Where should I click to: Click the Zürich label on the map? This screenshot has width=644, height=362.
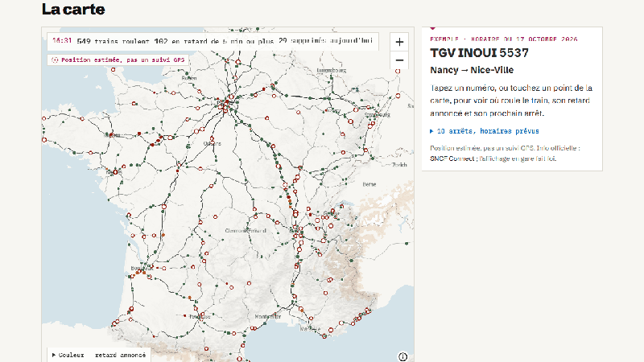coord(399,165)
